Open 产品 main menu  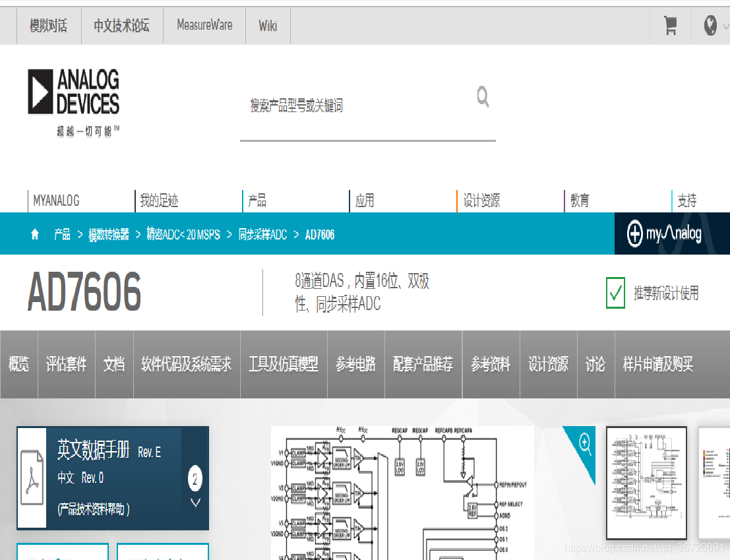coord(257,201)
